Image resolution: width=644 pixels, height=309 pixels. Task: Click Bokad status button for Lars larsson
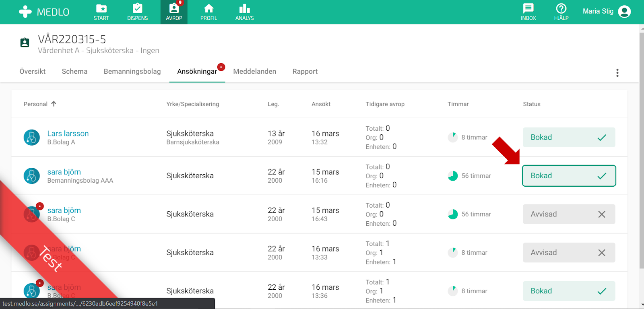point(569,137)
